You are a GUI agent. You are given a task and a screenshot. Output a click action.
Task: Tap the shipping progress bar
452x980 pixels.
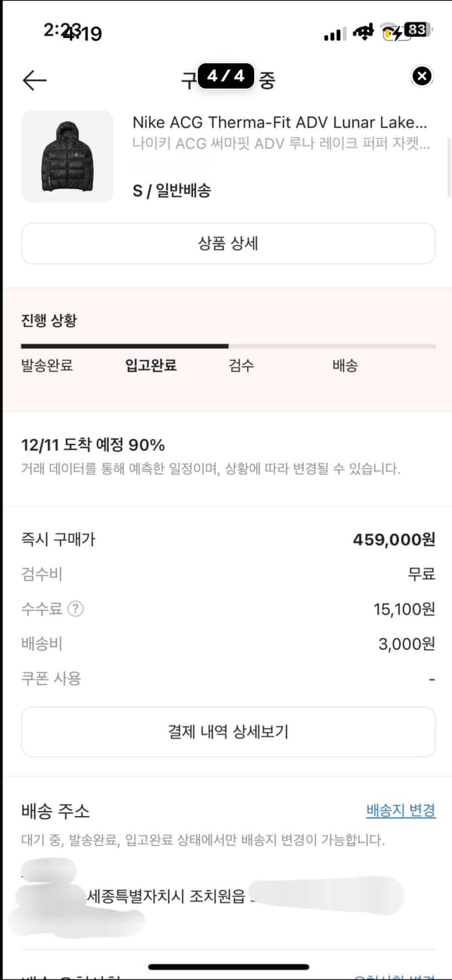(226, 344)
